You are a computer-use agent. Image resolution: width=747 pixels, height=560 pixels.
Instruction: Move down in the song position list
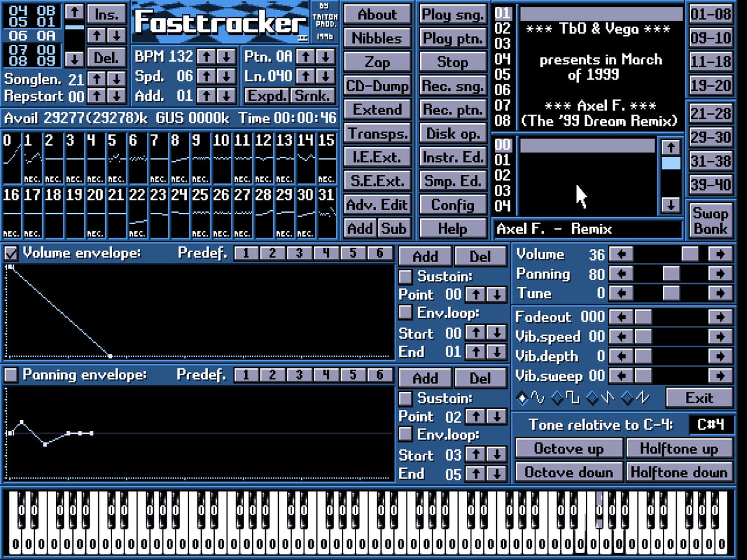(x=75, y=60)
